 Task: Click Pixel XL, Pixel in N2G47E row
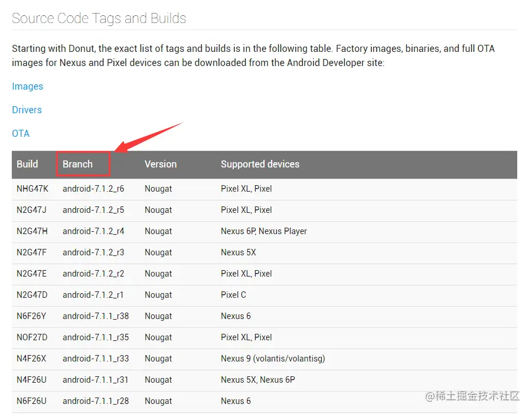246,274
